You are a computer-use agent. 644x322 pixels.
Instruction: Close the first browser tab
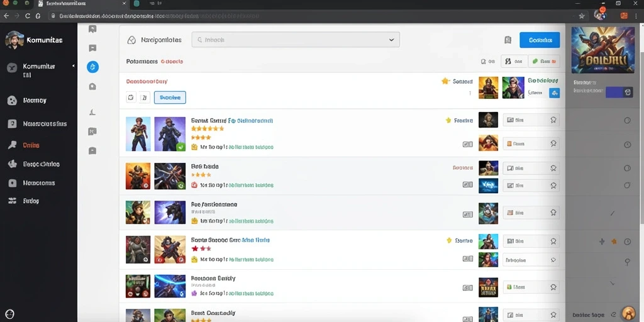[124, 4]
